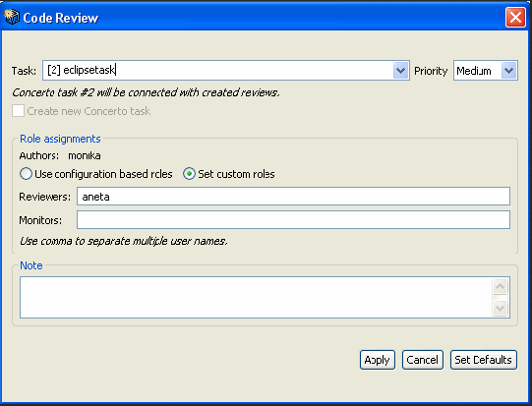Click the empty Monitors input field
This screenshot has width=532, height=406.
(293, 220)
